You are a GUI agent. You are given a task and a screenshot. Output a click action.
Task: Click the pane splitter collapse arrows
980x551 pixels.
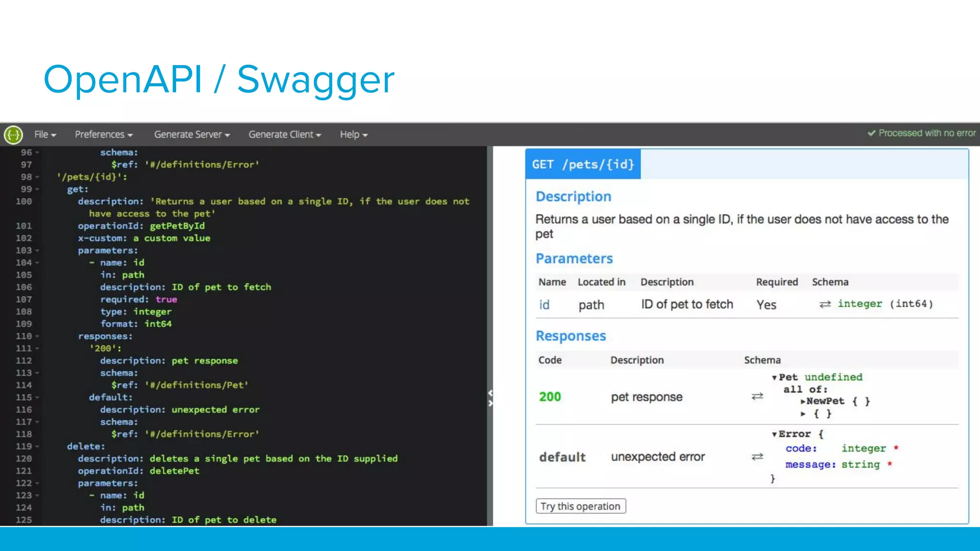click(490, 397)
